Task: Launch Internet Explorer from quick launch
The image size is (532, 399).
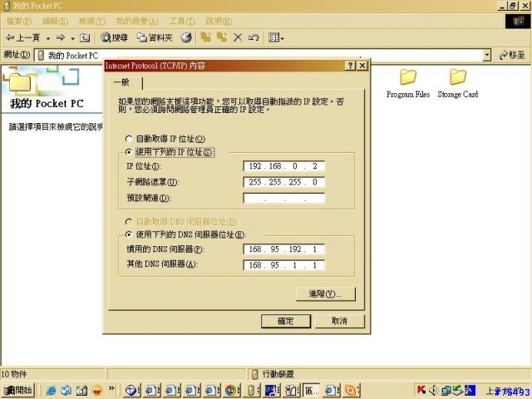Action: (51, 391)
